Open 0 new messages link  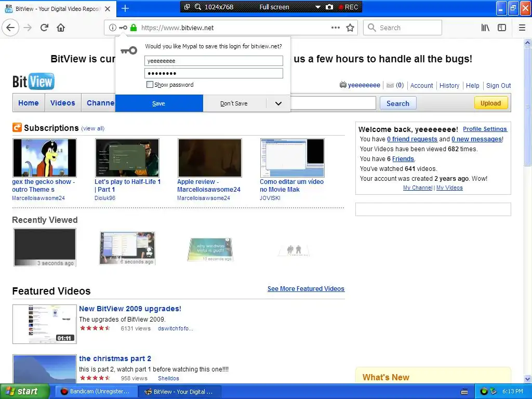click(477, 139)
